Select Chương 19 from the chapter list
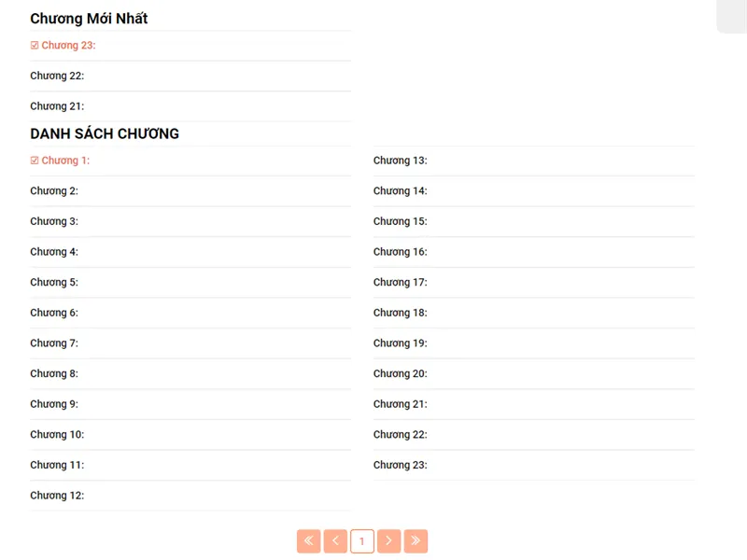The width and height of the screenshot is (747, 560). (400, 343)
